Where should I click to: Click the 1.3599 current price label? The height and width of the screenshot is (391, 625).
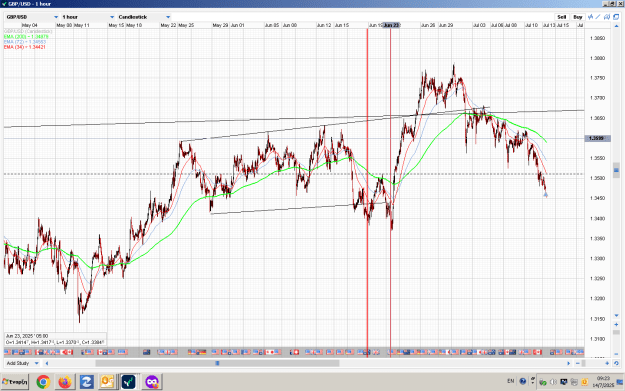coord(597,138)
